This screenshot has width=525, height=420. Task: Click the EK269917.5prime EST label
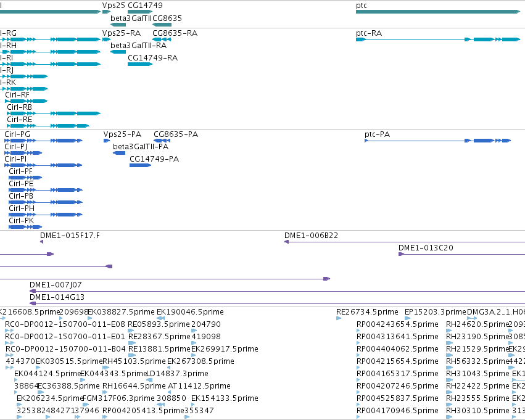click(x=225, y=349)
